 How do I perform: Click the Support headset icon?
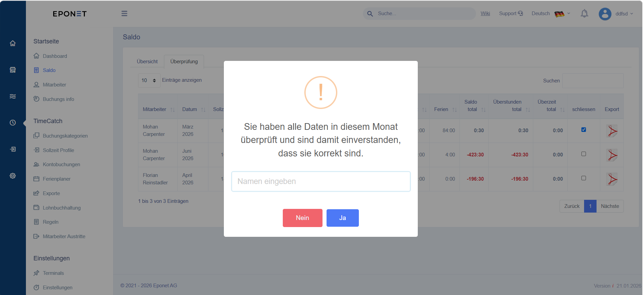pos(520,13)
